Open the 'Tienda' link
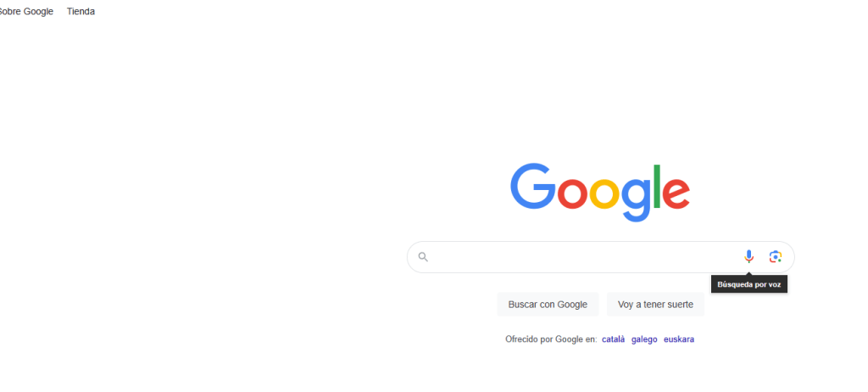The height and width of the screenshot is (392, 868). coord(81,11)
